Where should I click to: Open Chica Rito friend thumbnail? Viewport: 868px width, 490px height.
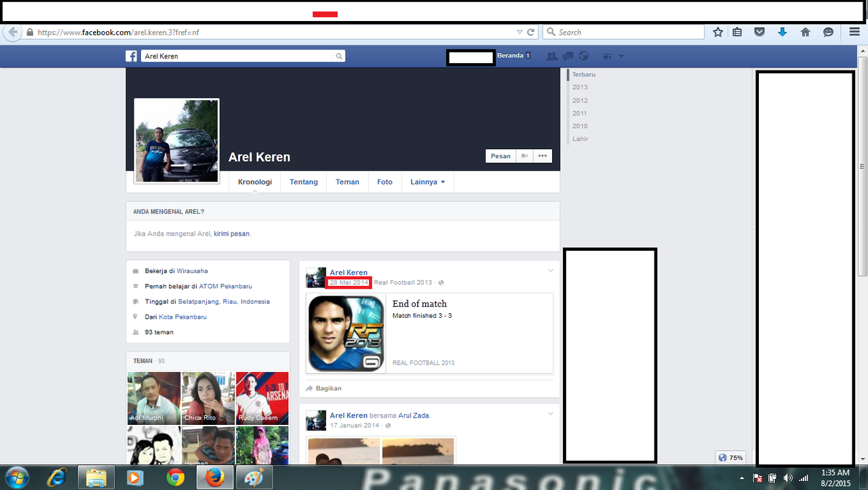coord(208,398)
